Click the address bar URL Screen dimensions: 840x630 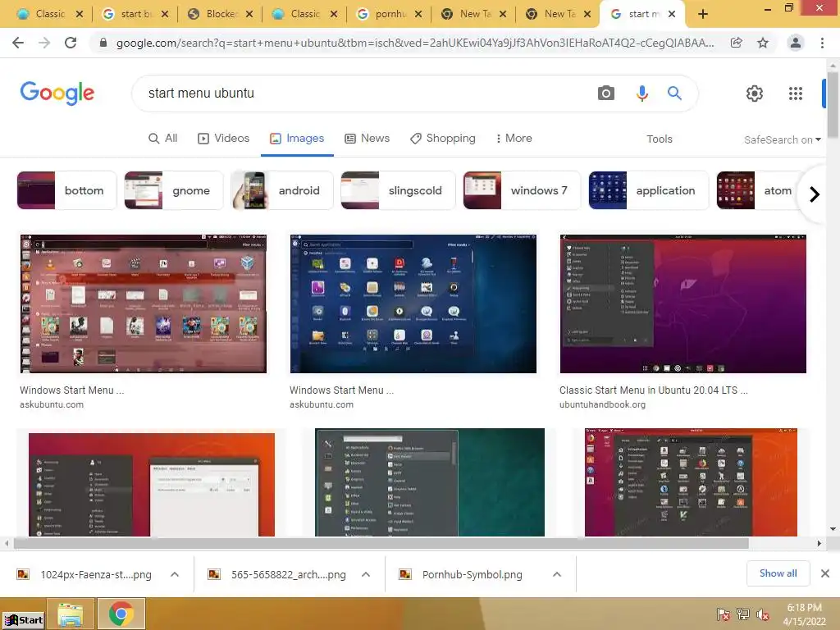[x=415, y=43]
